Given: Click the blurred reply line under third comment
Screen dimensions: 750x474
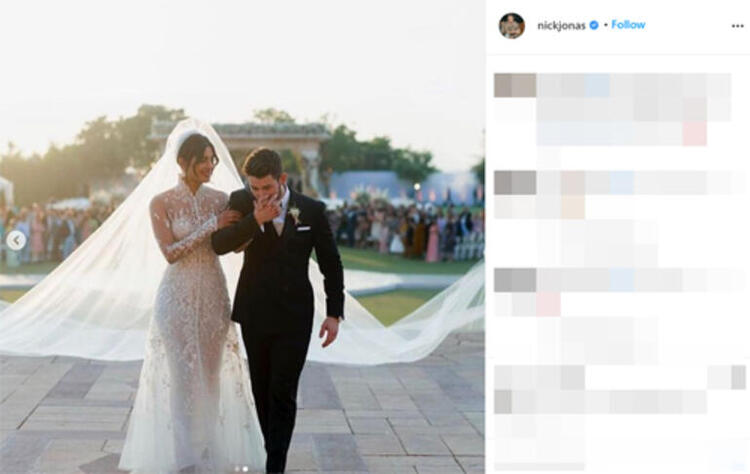Looking at the screenshot, I should 597,341.
